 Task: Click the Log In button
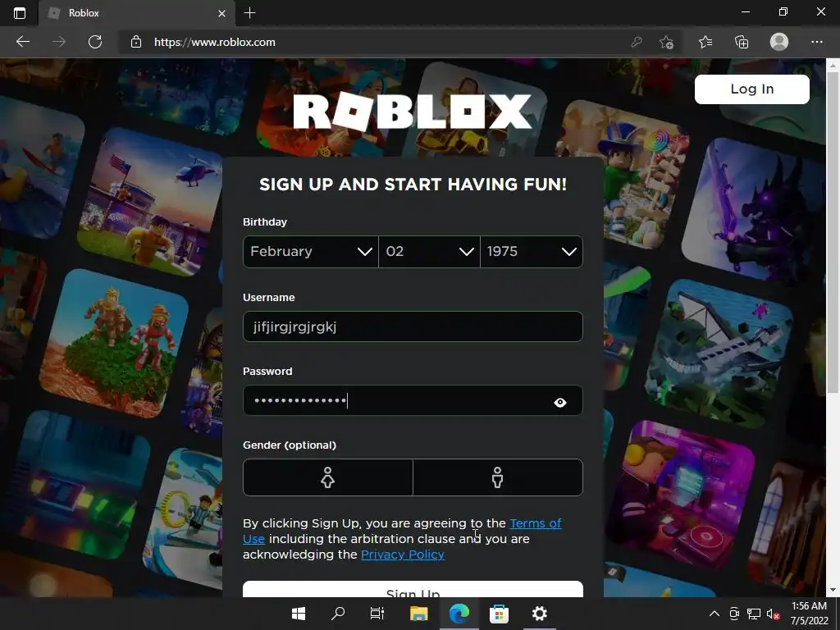pos(751,89)
